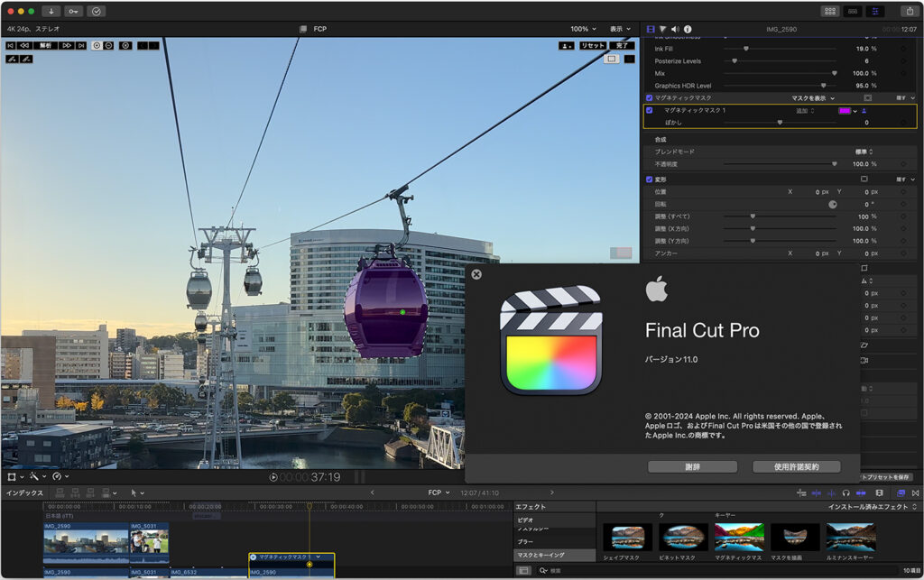Select the IMG_5031 clip thumbnail in timeline

point(149,541)
